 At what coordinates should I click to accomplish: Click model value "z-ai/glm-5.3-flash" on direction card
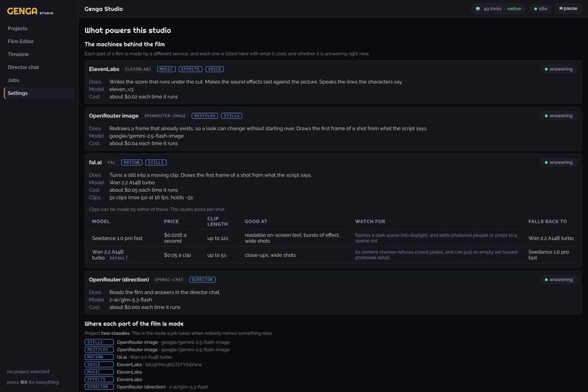pos(131,300)
